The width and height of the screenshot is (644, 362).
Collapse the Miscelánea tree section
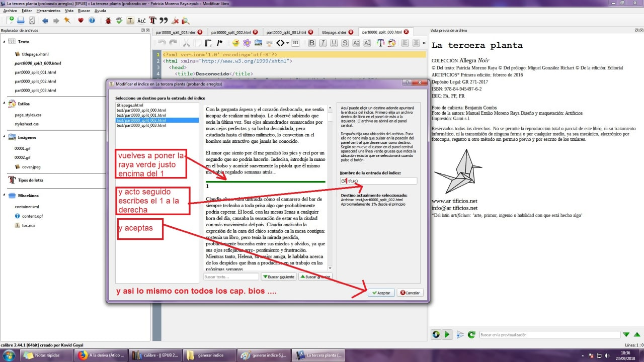pyautogui.click(x=4, y=195)
